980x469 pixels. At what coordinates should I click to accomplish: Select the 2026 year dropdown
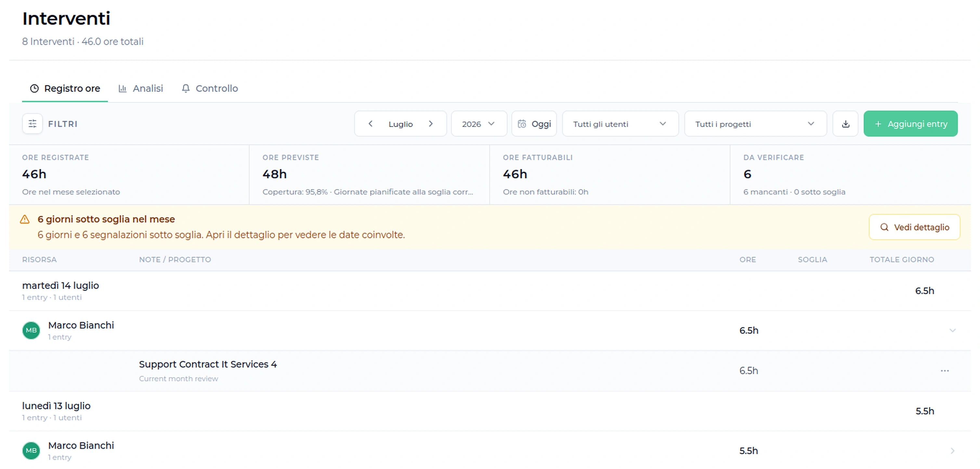[x=479, y=124]
